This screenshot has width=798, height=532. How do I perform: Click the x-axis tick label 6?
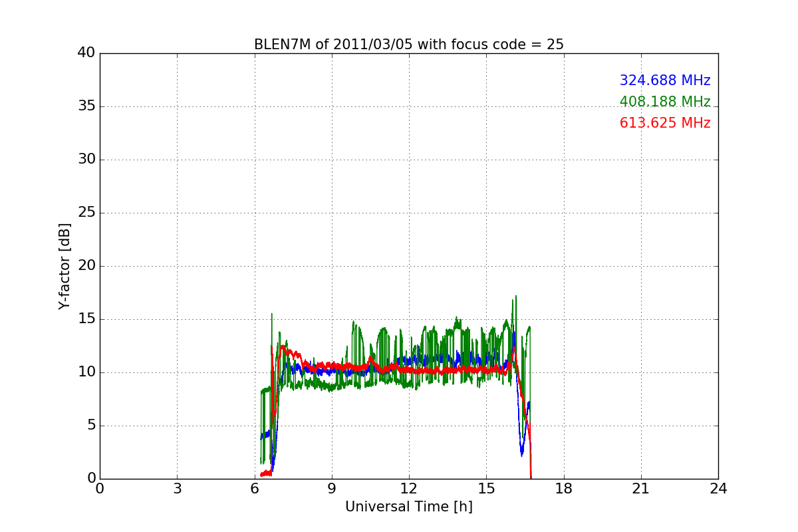[x=255, y=489]
